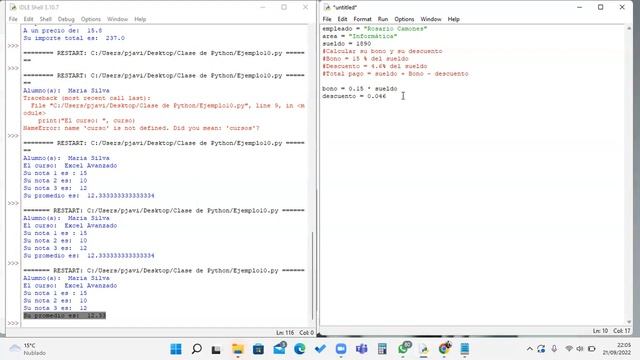Screen dimensions: 640x360
Task: Click the microphone tray icon
Action: tap(554, 349)
